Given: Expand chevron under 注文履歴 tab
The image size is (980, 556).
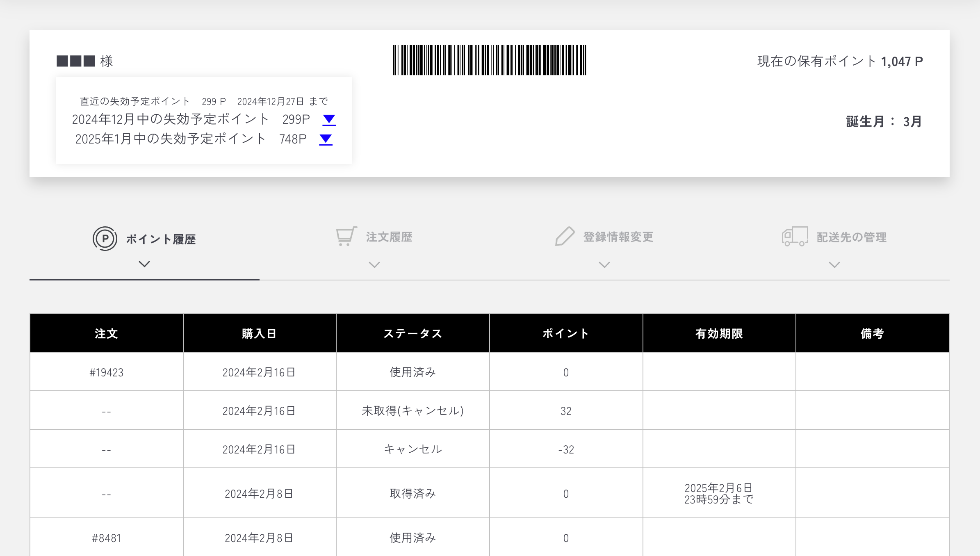Looking at the screenshot, I should [x=374, y=265].
